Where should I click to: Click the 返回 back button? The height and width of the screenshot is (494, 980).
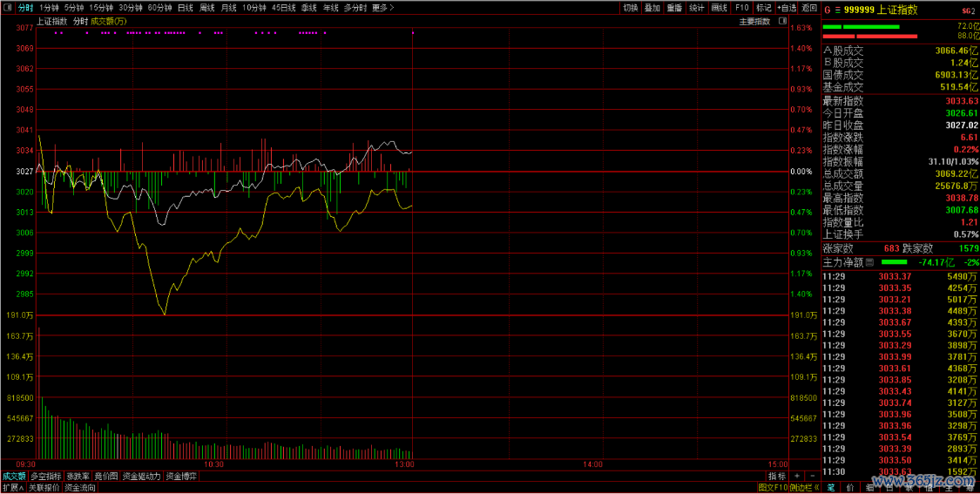coord(809,8)
